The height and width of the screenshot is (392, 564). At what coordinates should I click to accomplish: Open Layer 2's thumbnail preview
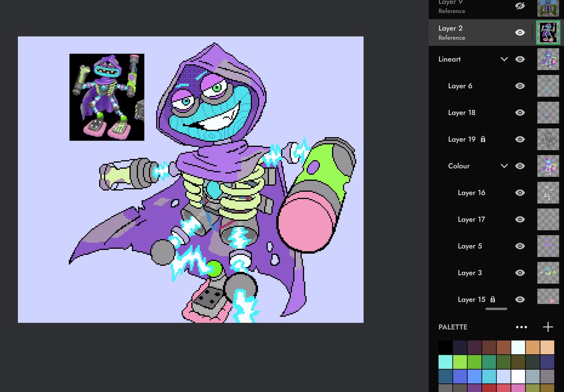(548, 32)
